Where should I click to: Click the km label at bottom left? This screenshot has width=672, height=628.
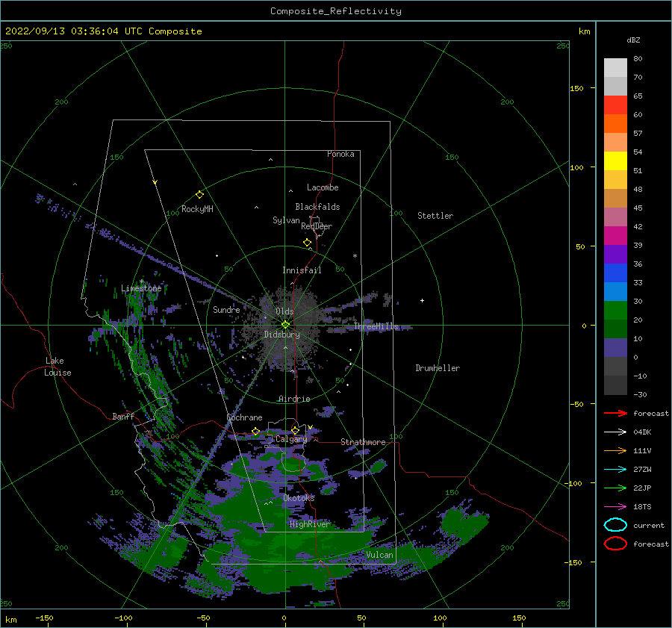[x=10, y=620]
